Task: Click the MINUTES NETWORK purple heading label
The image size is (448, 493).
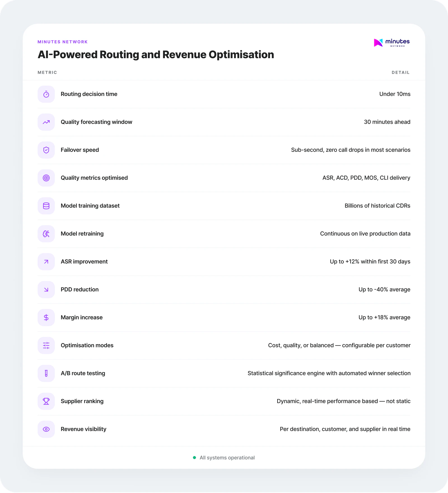Action: coord(63,42)
